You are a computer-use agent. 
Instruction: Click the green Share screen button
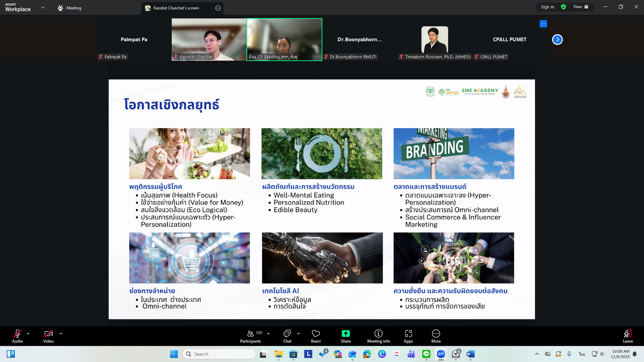pos(345,334)
